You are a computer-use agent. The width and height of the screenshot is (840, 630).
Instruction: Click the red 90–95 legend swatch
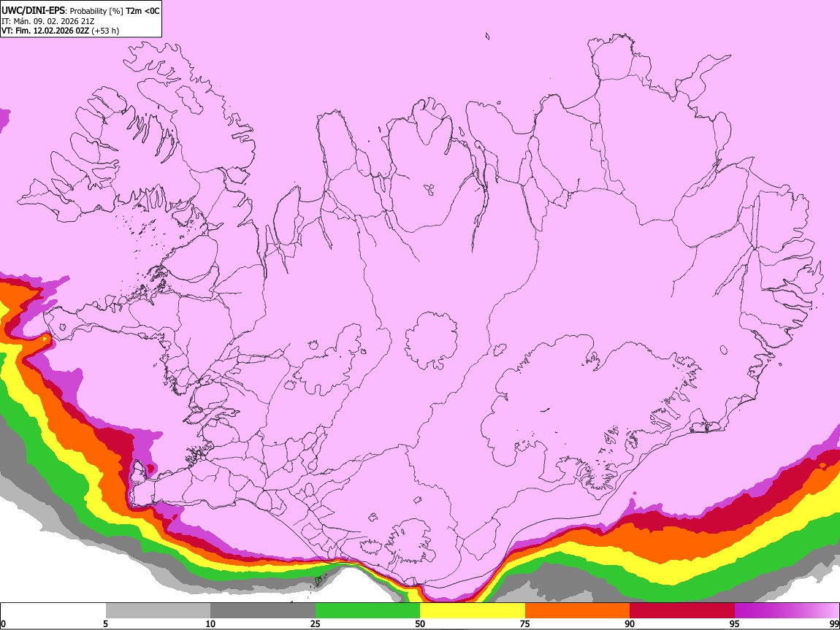(682, 610)
